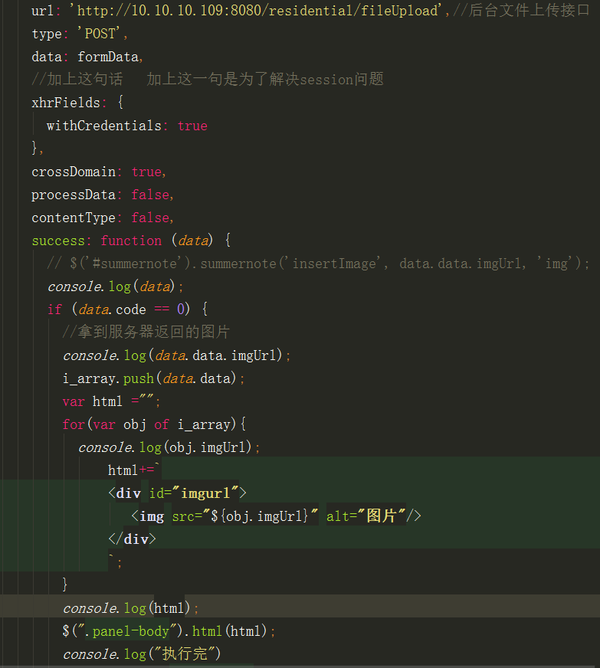Click the var html declaration

[111, 401]
